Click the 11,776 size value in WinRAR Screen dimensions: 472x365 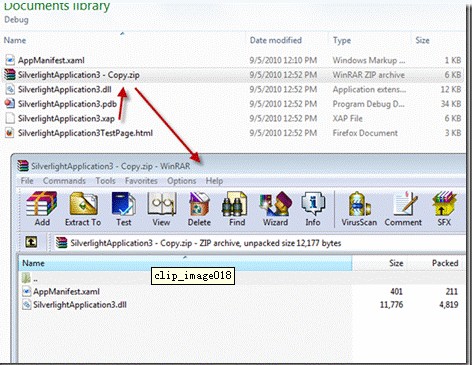click(x=391, y=305)
